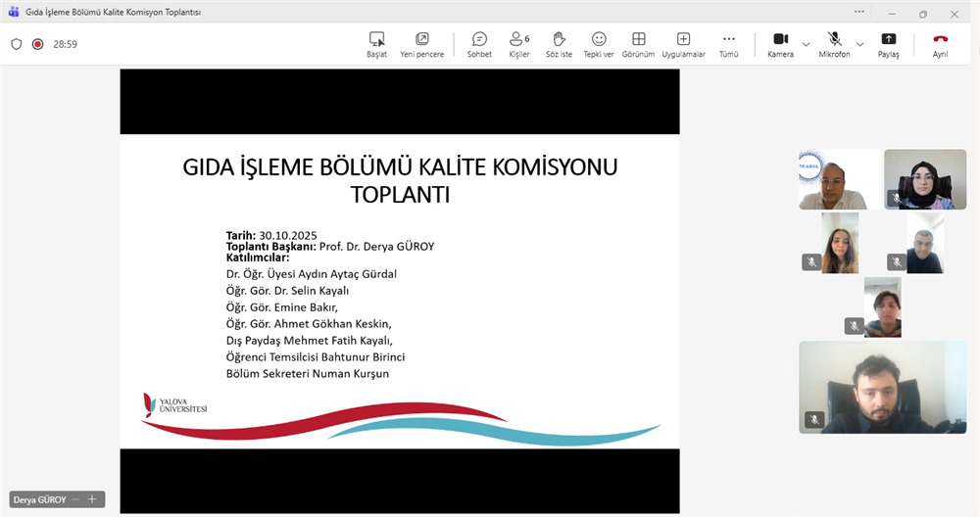Zoom in shared content with plus
Image resolution: width=980 pixels, height=517 pixels.
click(92, 499)
